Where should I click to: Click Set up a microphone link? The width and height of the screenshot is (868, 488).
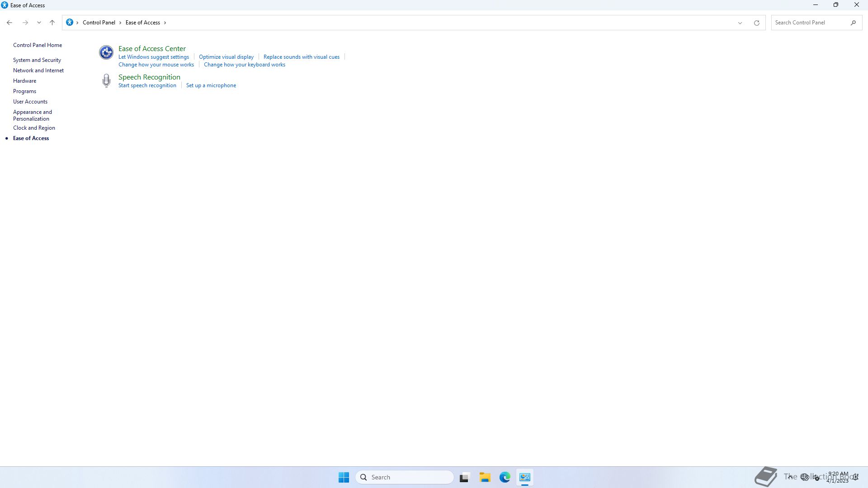point(211,85)
